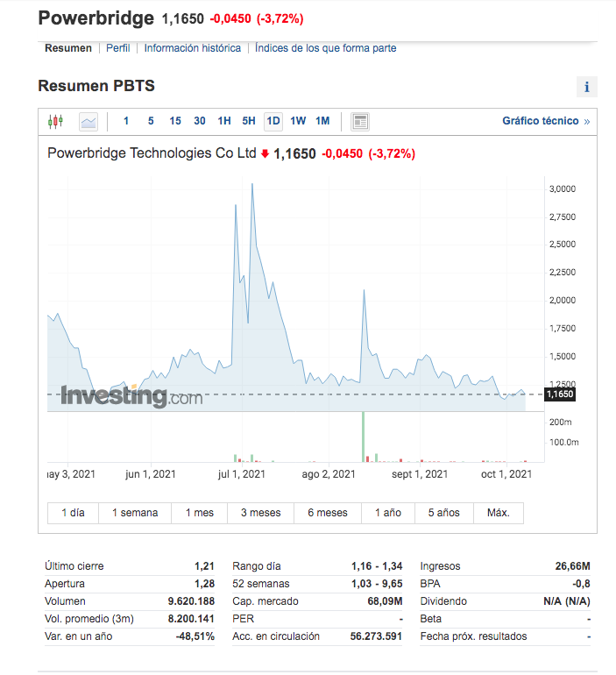Select the 1M interval
This screenshot has height=675, width=616.
322,121
